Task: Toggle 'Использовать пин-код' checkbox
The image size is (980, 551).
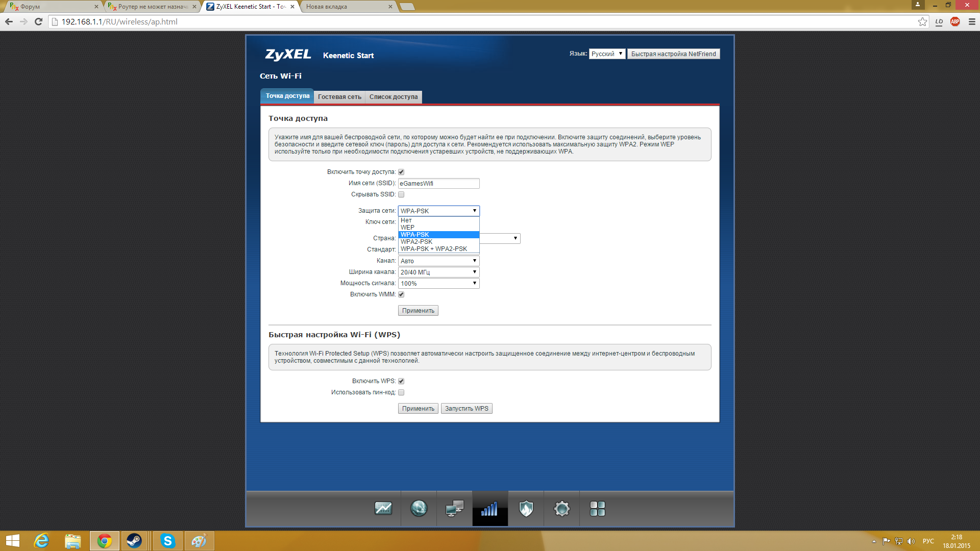Action: point(401,392)
